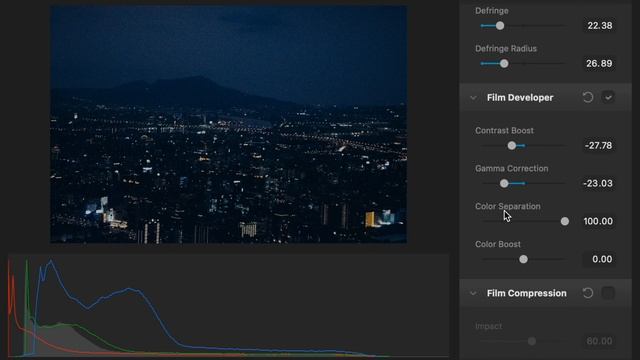Collapse the Film Compression section
Image resolution: width=640 pixels, height=360 pixels.
[473, 293]
